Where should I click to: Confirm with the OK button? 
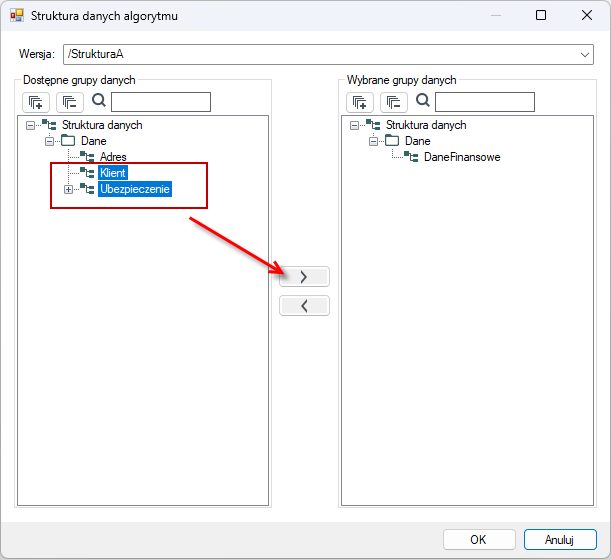(479, 540)
